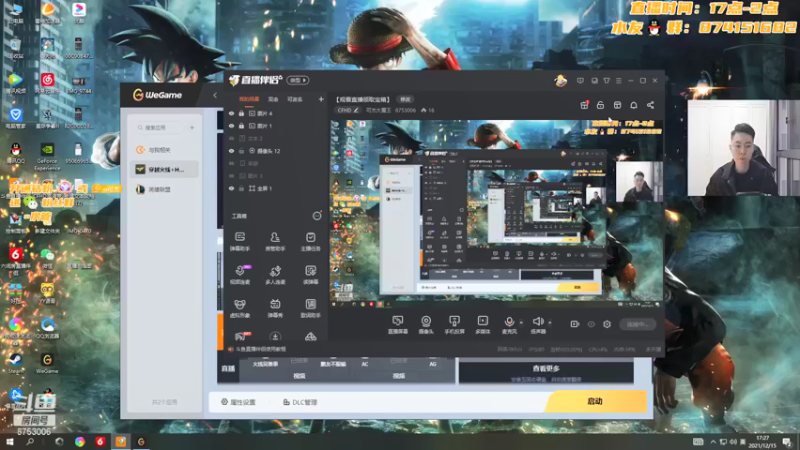This screenshot has width=800, height=450.
Task: Toggle visibility eye for 全屏 1 layer
Action: tap(232, 188)
